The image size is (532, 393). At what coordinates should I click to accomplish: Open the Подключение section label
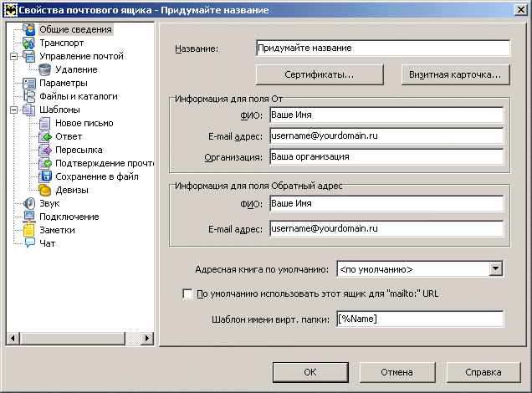click(x=69, y=217)
